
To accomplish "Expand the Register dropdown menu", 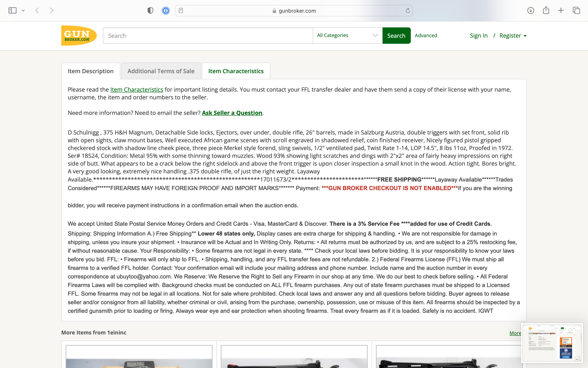I will [513, 36].
